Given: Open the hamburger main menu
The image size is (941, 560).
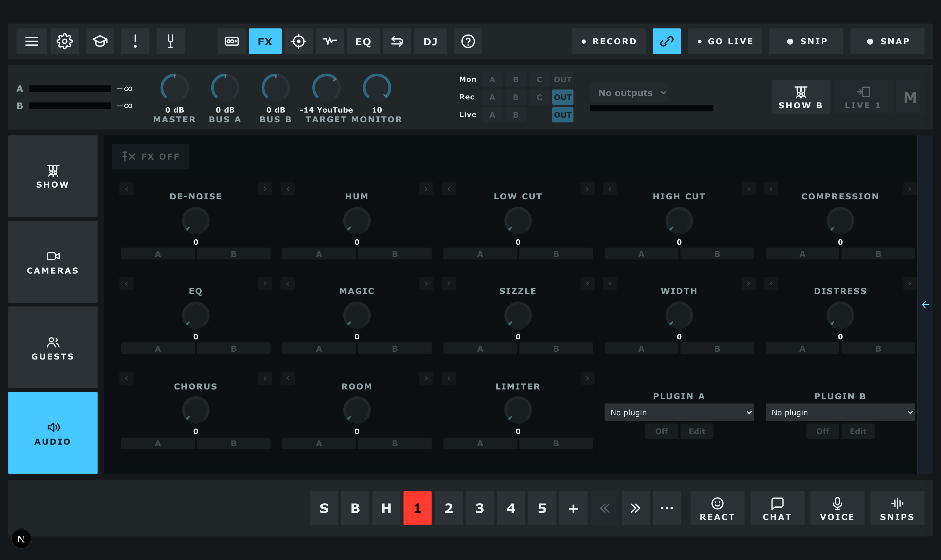Looking at the screenshot, I should click(32, 41).
